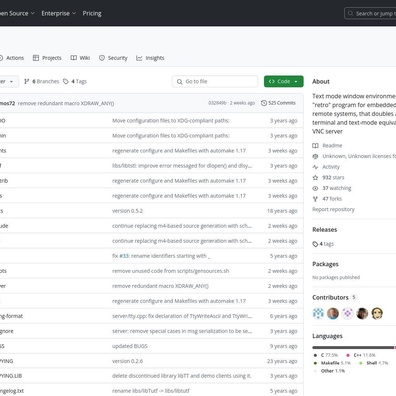The image size is (396, 396).
Task: Open commit hash 032849b
Action: pyautogui.click(x=217, y=103)
